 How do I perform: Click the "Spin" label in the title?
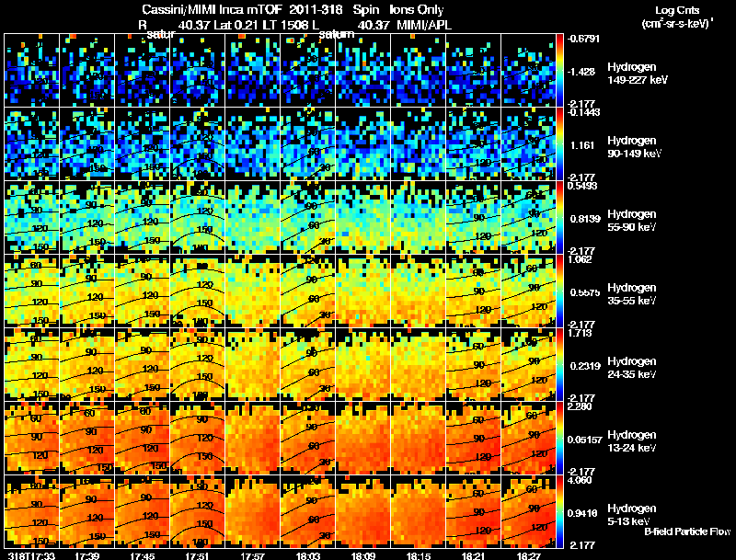pyautogui.click(x=366, y=9)
